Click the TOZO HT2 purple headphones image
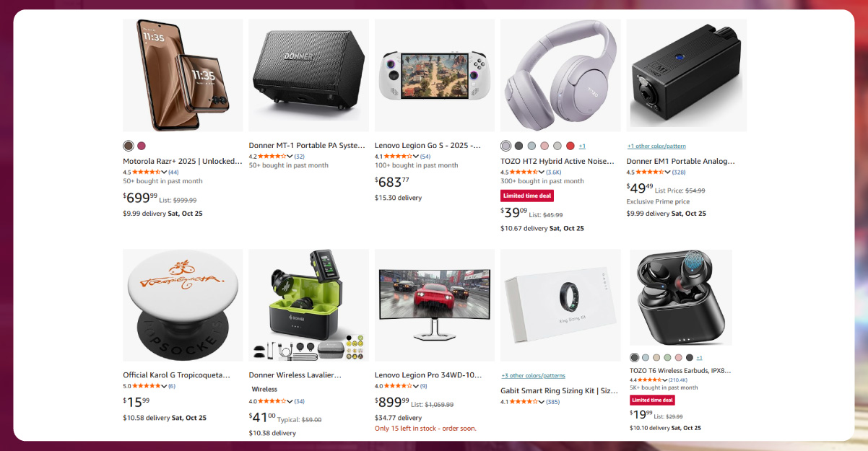Image resolution: width=868 pixels, height=451 pixels. coord(560,75)
